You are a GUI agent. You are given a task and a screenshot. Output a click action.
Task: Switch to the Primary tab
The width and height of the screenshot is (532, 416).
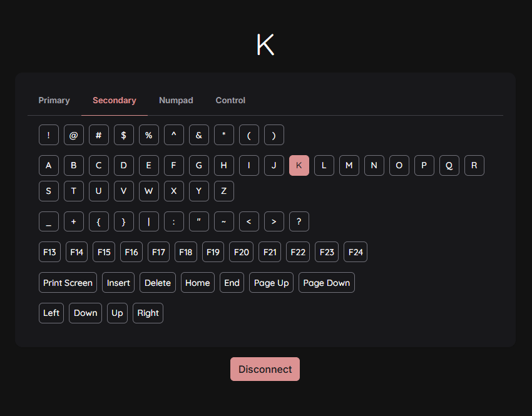(54, 100)
